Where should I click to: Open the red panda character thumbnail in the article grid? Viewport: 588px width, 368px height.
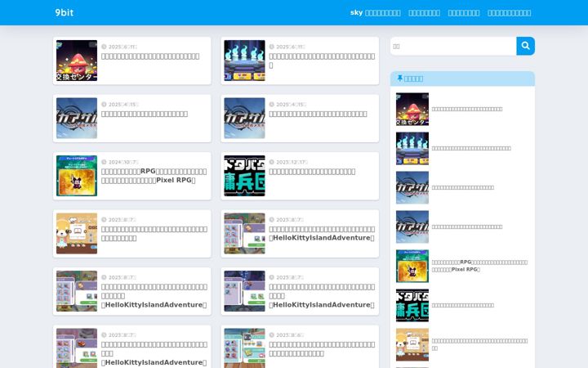point(77,234)
